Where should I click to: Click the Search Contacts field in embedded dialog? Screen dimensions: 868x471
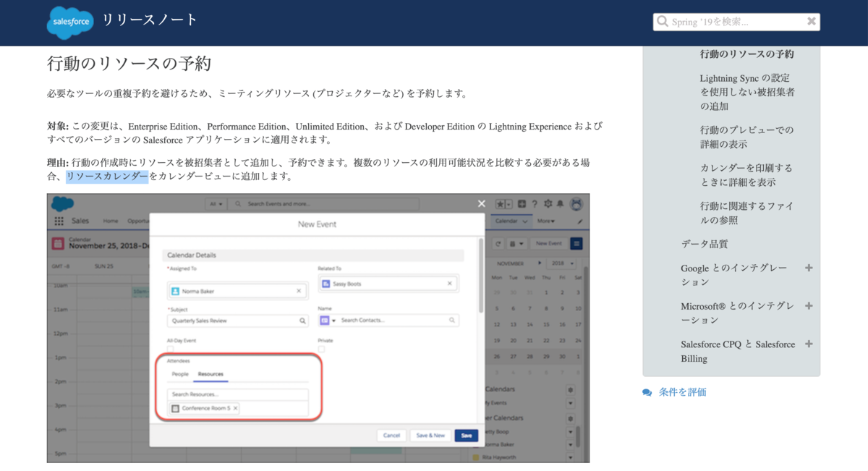(x=398, y=320)
